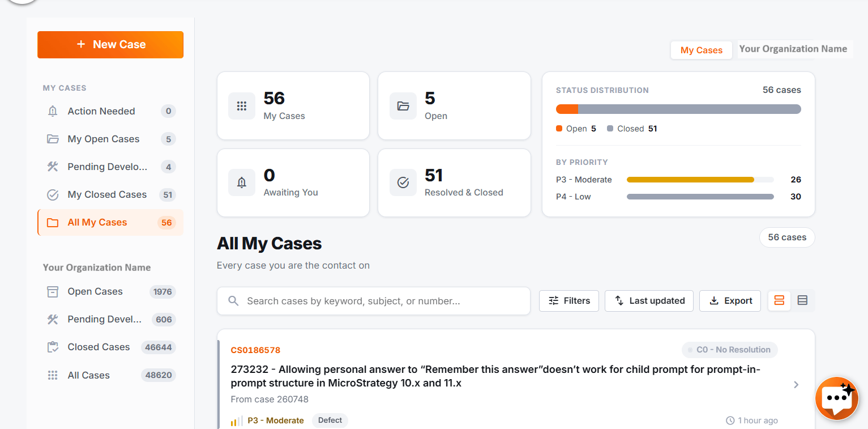
Task: Click the grid icon on My Cases card
Action: [242, 106]
